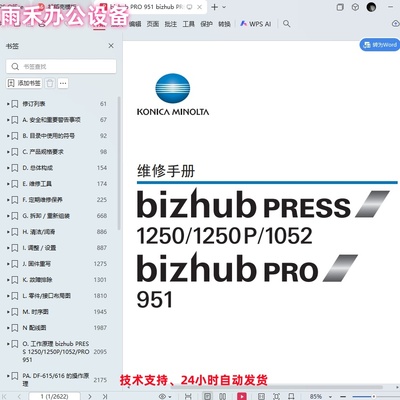
Task: Click the fit-width icon in status bar
Action: 188,396
